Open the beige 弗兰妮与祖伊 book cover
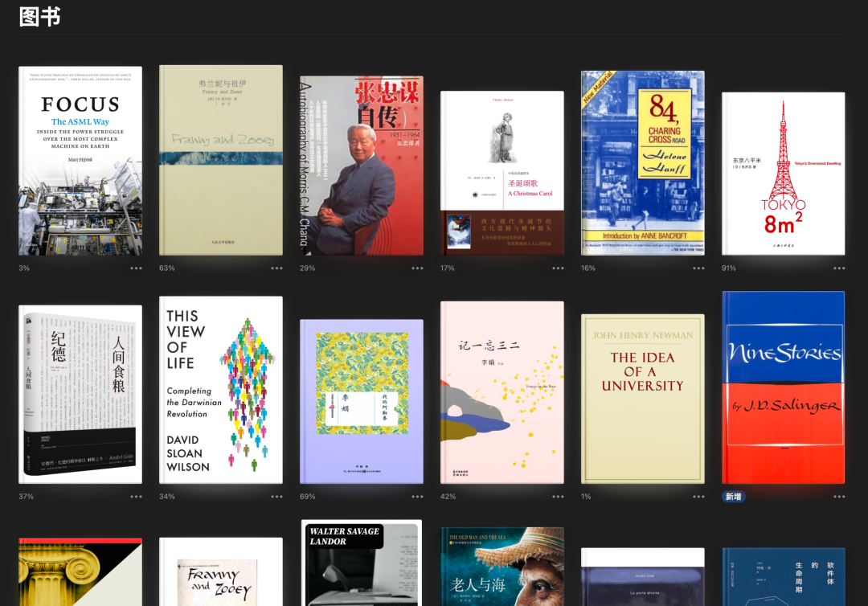This screenshot has height=606, width=868. point(221,161)
